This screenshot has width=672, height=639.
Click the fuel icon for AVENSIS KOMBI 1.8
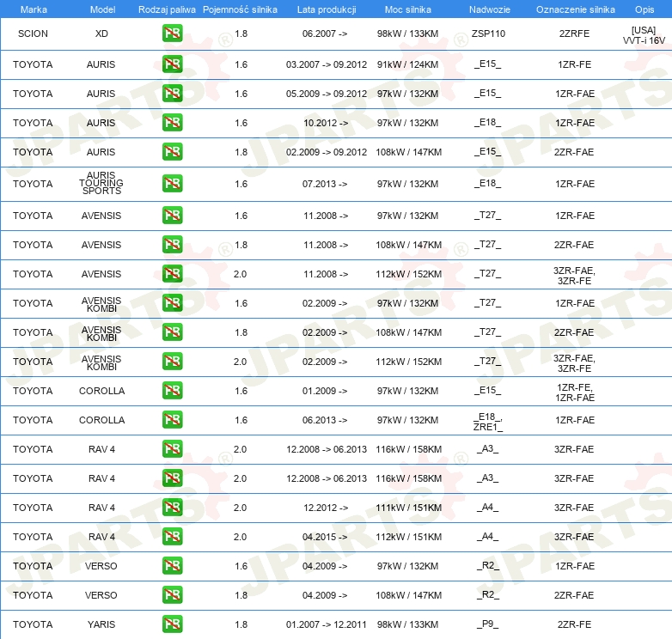[x=172, y=332]
